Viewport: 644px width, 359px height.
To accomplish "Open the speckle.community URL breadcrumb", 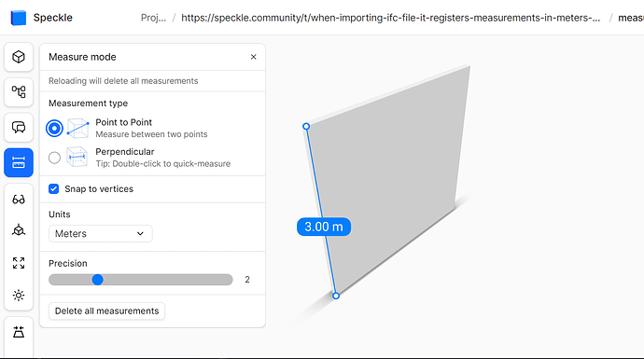I will click(x=390, y=18).
